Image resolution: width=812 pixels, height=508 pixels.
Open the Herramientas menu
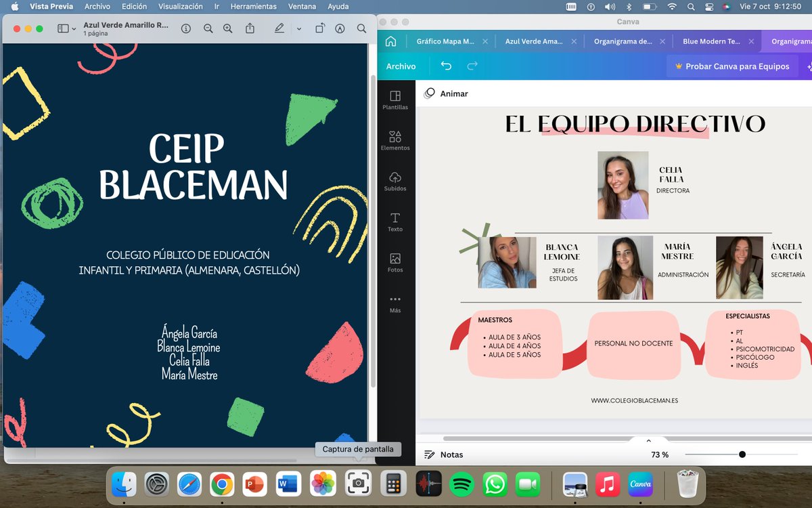tap(254, 7)
